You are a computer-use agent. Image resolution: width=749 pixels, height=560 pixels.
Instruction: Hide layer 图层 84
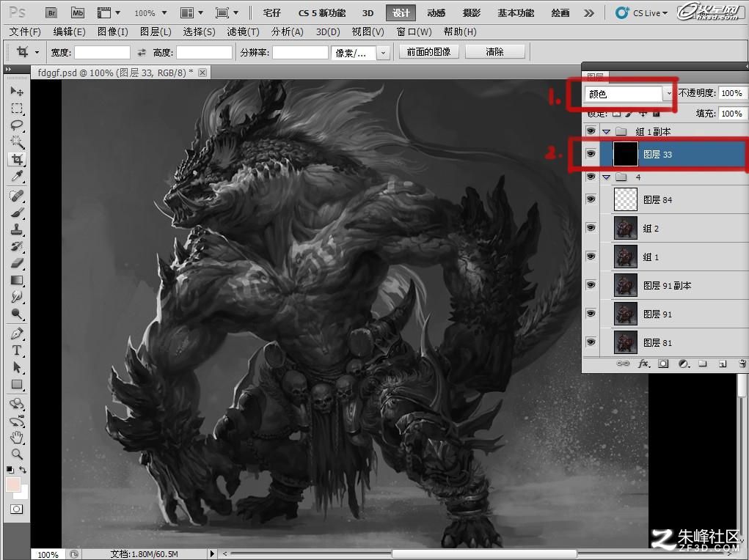[591, 199]
